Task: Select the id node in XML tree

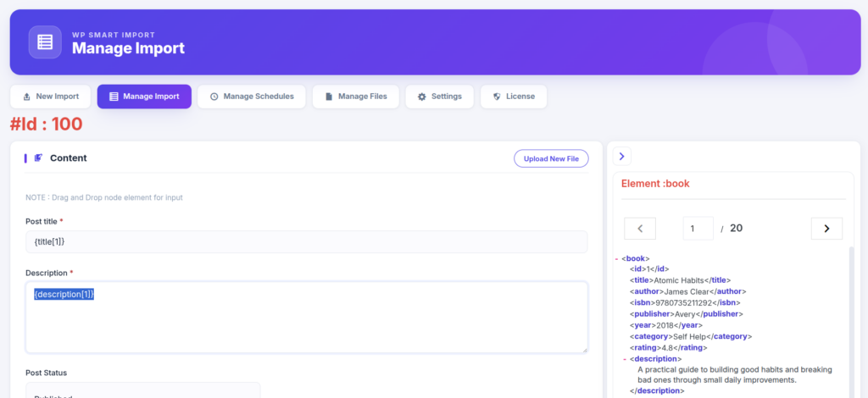Action: (x=649, y=269)
